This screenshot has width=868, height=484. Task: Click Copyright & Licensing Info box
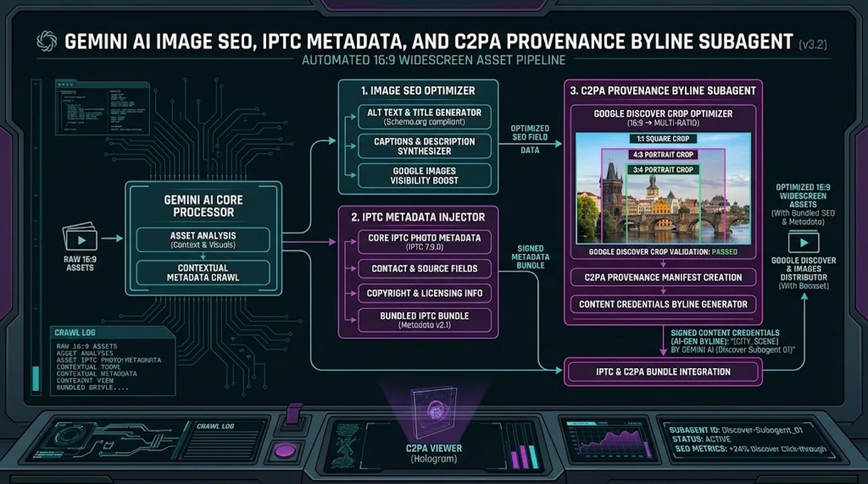[425, 293]
